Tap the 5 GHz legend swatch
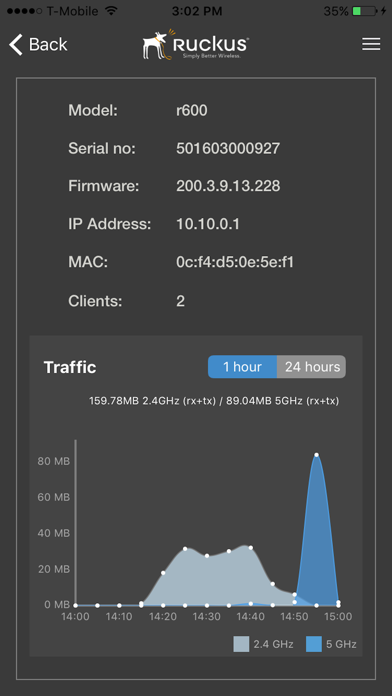Image resolution: width=392 pixels, height=696 pixels. pyautogui.click(x=314, y=644)
